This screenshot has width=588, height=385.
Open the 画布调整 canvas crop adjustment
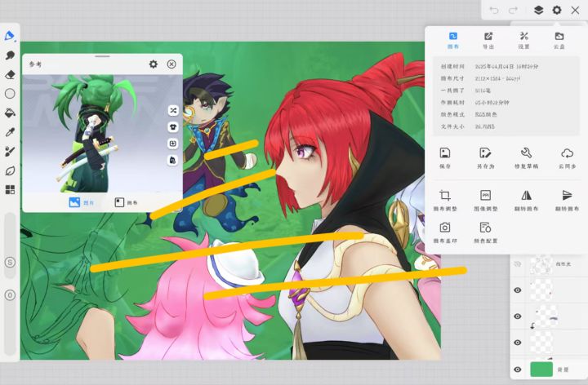coord(445,201)
